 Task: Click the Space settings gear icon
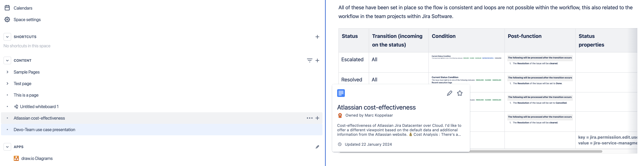pos(7,19)
